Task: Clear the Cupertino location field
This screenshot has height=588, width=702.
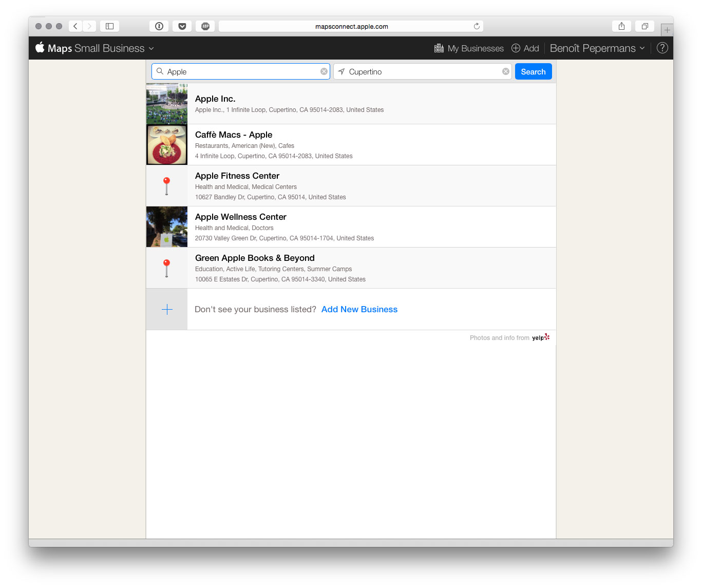Action: (506, 71)
